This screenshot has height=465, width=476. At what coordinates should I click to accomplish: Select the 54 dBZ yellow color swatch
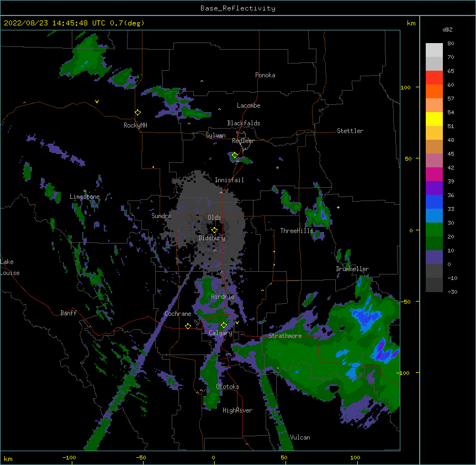pos(434,119)
